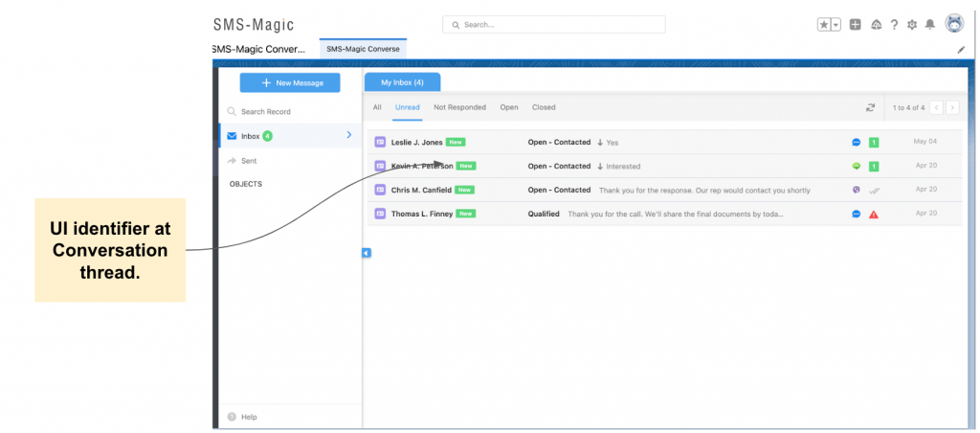The height and width of the screenshot is (433, 980).
Task: Expand the Inbox chevron arrow
Action: point(348,135)
